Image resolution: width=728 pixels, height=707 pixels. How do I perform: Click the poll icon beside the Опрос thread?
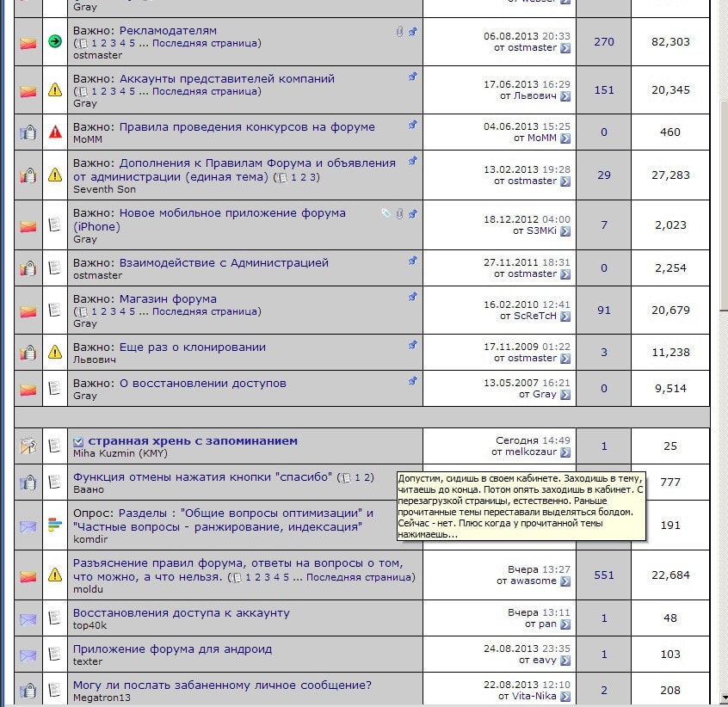(55, 525)
